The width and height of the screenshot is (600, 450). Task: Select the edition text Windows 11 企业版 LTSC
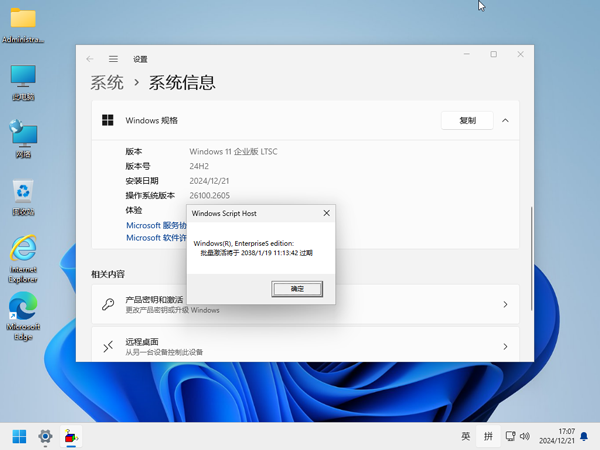coord(233,152)
